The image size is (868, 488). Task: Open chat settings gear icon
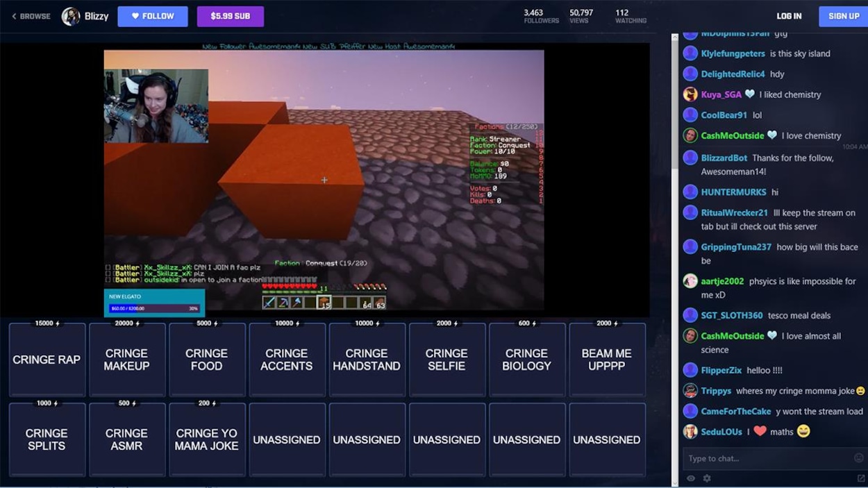707,478
